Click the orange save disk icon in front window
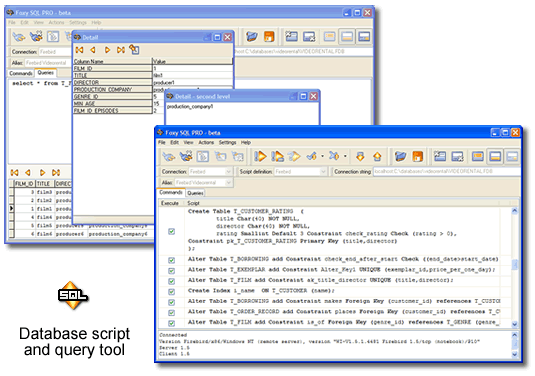This screenshot has height=376, width=535. pos(418,157)
